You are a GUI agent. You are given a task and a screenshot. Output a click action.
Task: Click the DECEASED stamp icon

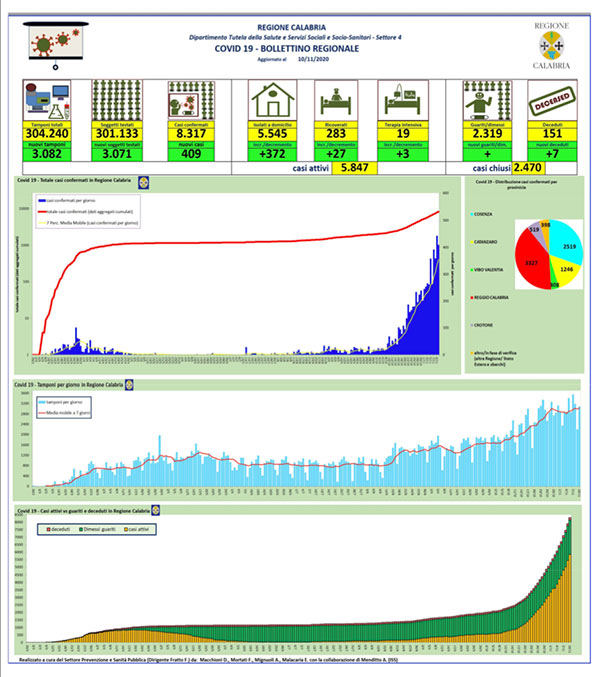(552, 100)
